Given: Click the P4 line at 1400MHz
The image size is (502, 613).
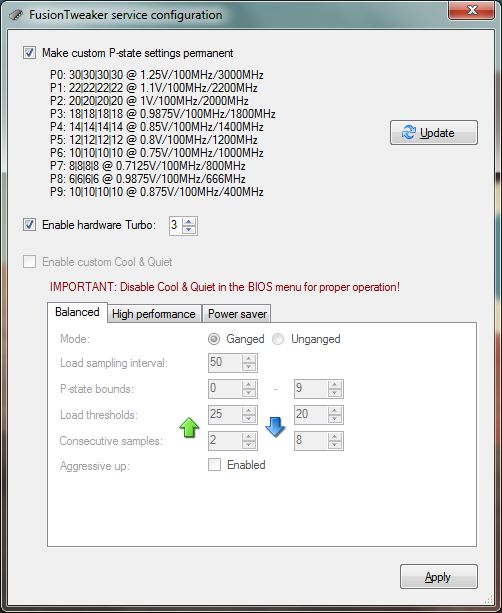Looking at the screenshot, I should click(x=157, y=127).
